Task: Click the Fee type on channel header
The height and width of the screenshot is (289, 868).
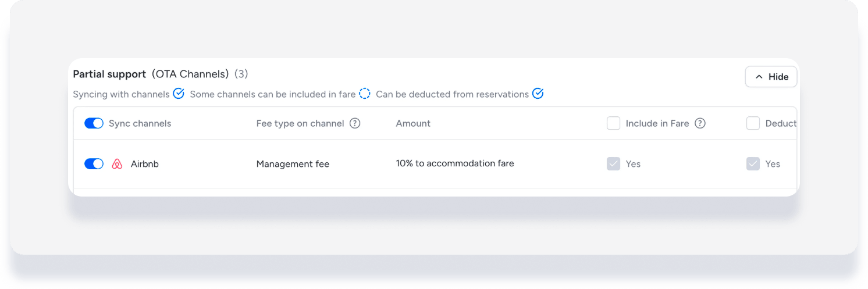Action: click(300, 123)
